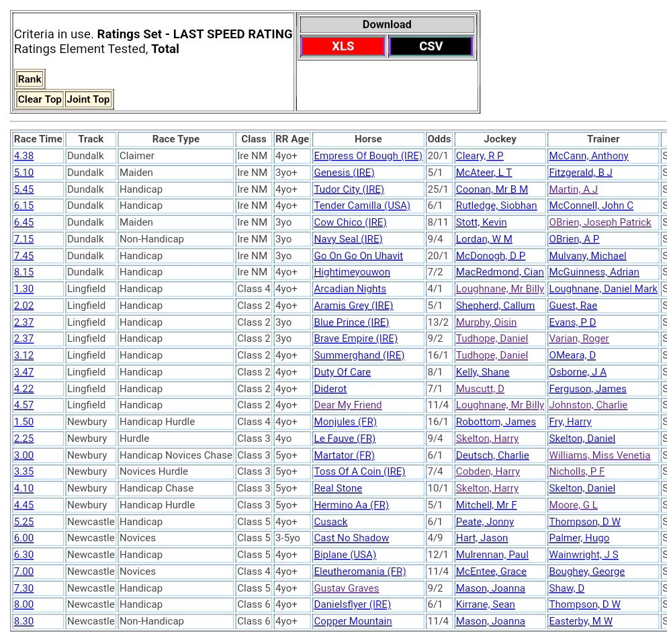Image resolution: width=667 pixels, height=644 pixels.
Task: View jockey McAteer, L T
Action: [484, 173]
